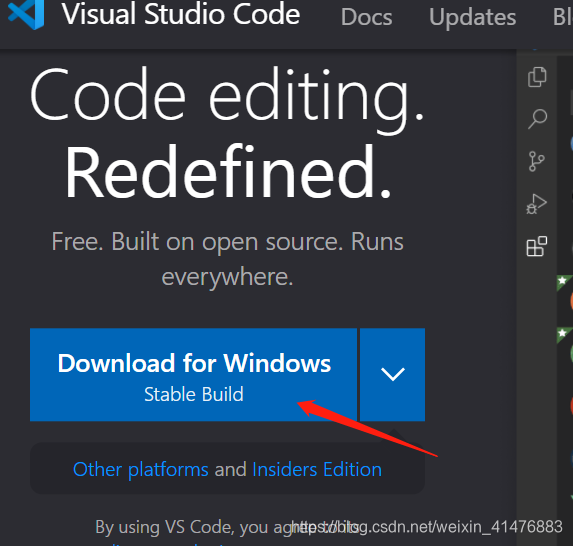Viewport: 573px width, 546px height.
Task: Follow the Insiders Edition link
Action: coord(317,469)
